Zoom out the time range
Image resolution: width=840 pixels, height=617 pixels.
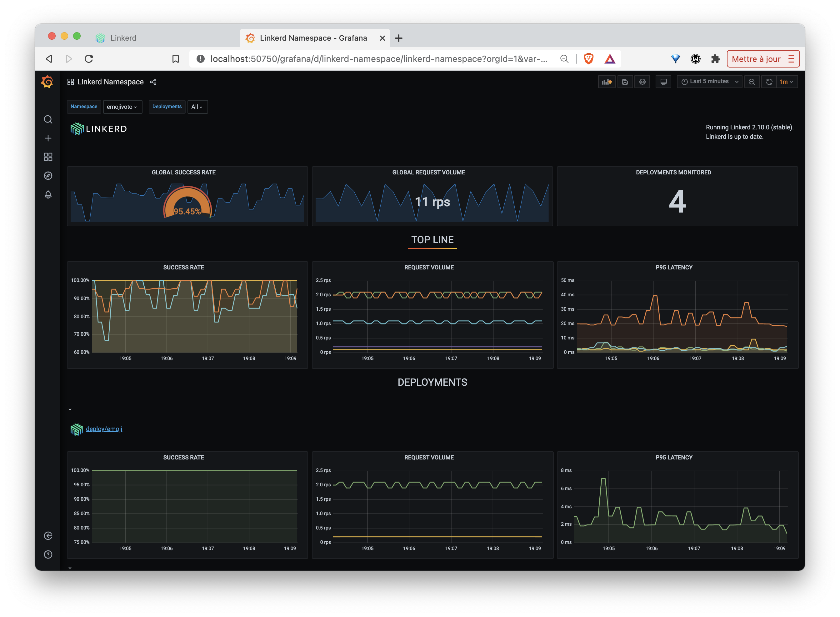[x=752, y=82]
